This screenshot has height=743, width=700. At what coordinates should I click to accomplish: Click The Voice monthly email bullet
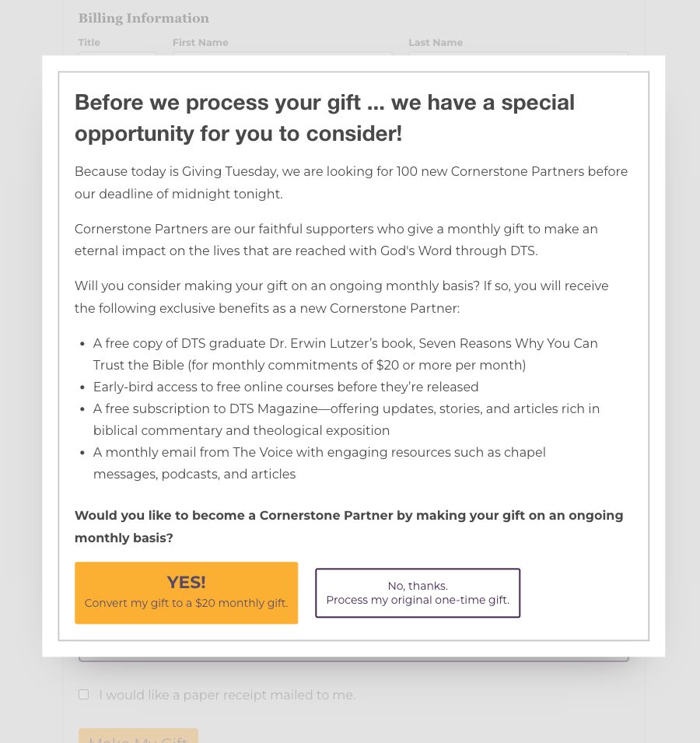point(319,463)
